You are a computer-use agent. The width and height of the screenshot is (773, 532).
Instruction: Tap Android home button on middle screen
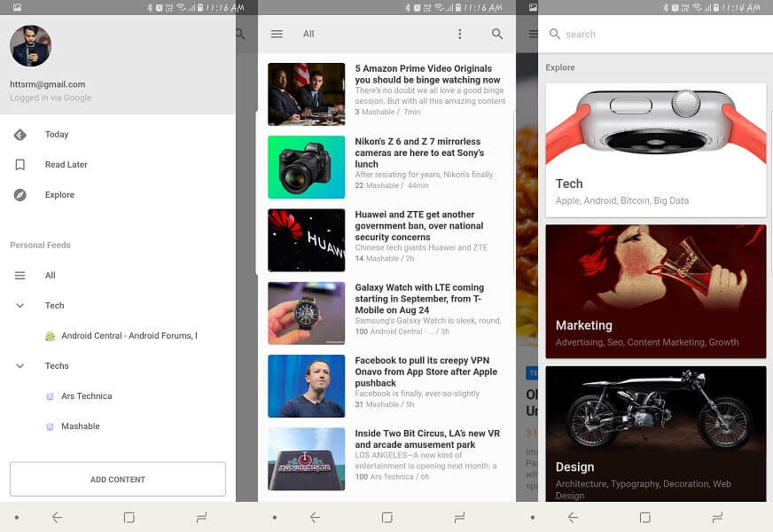tap(387, 517)
